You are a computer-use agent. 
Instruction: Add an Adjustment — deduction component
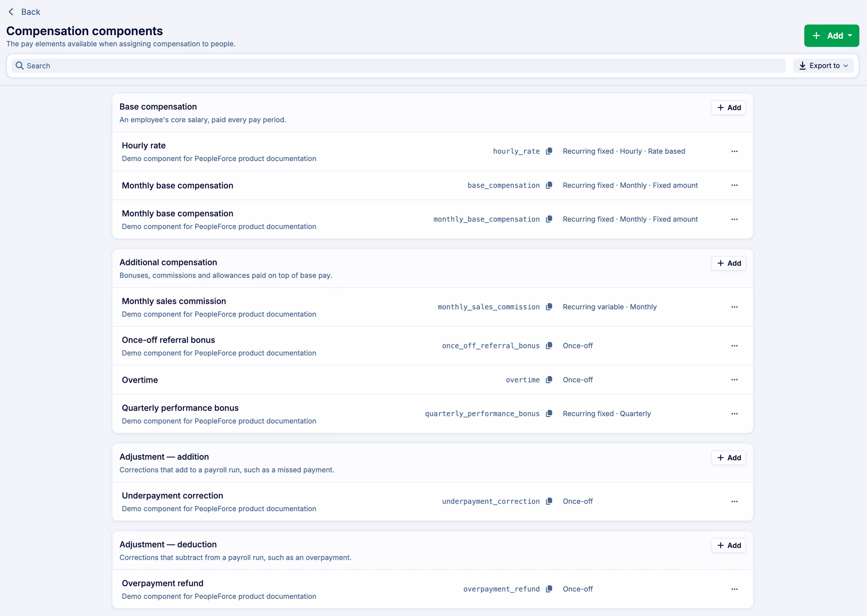[x=729, y=545]
